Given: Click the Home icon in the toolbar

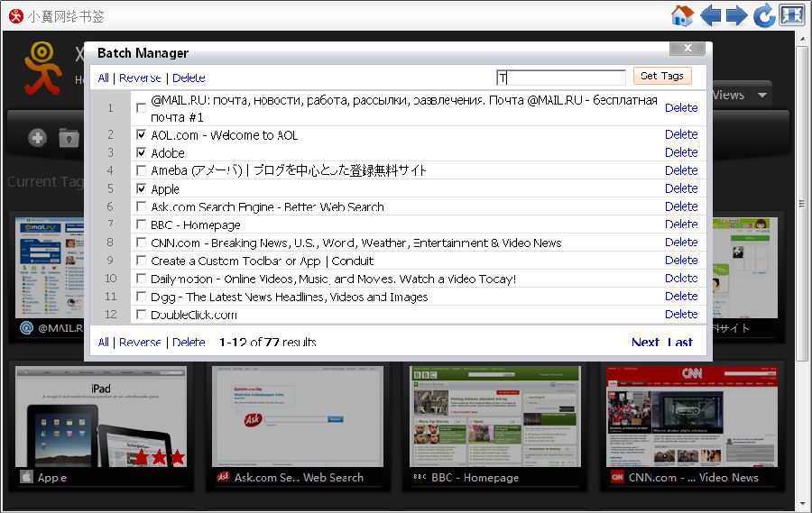Looking at the screenshot, I should [x=682, y=15].
